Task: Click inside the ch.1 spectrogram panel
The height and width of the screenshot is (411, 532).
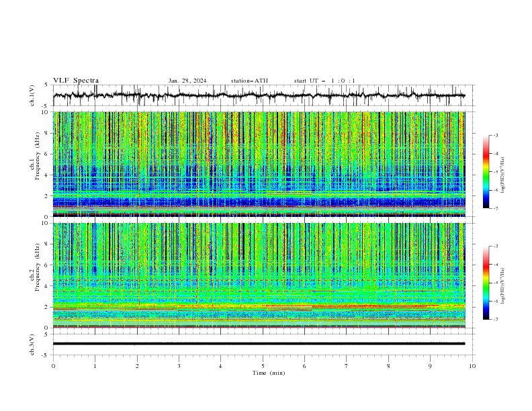Action: 259,164
